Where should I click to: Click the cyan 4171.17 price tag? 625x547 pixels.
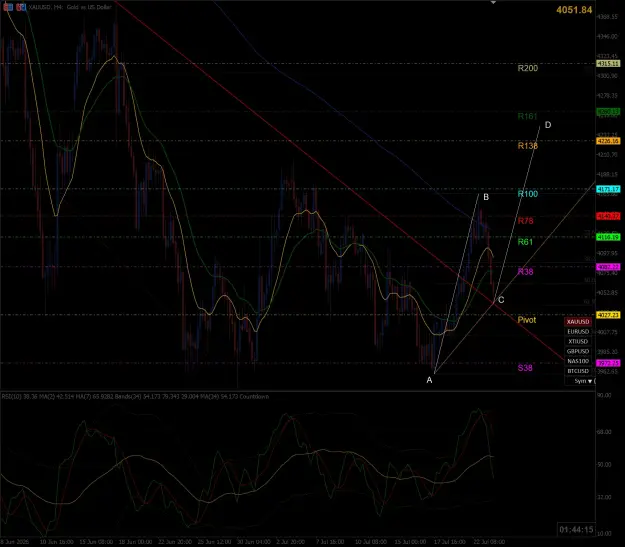608,189
